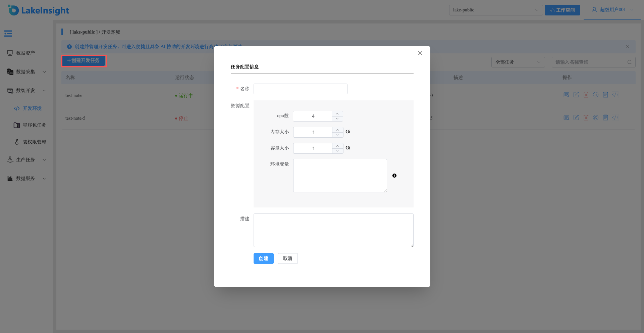The image size is (644, 333).
Task: Click the delete icon for test-note
Action: pyautogui.click(x=586, y=95)
